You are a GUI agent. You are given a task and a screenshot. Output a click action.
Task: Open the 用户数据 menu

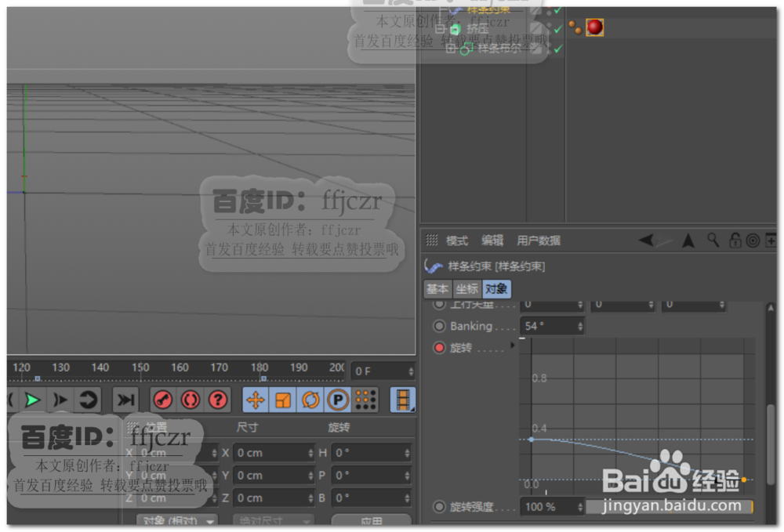(x=539, y=241)
